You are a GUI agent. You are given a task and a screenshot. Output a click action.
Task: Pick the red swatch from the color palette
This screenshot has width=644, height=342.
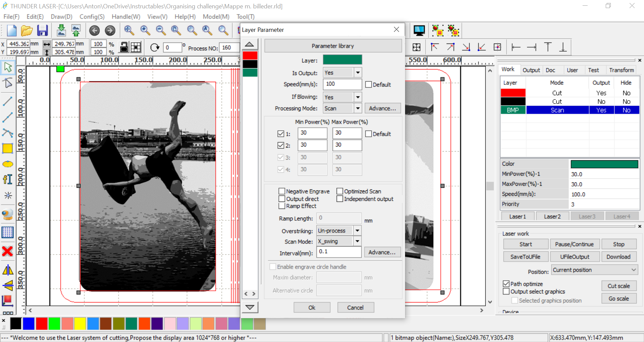(42, 324)
